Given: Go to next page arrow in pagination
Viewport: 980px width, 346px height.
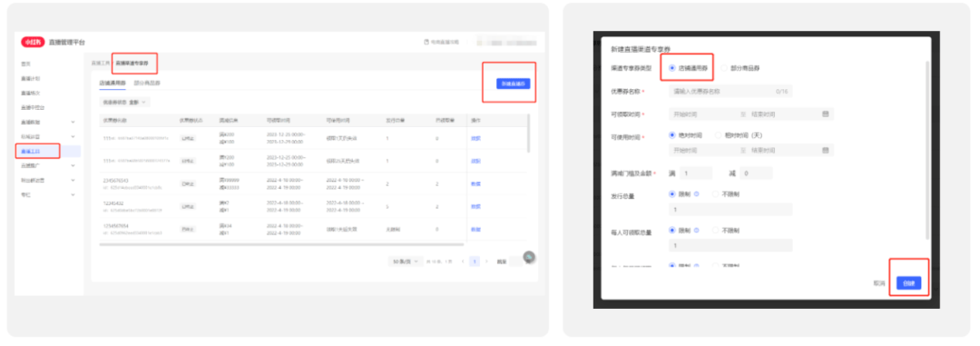Looking at the screenshot, I should [486, 261].
